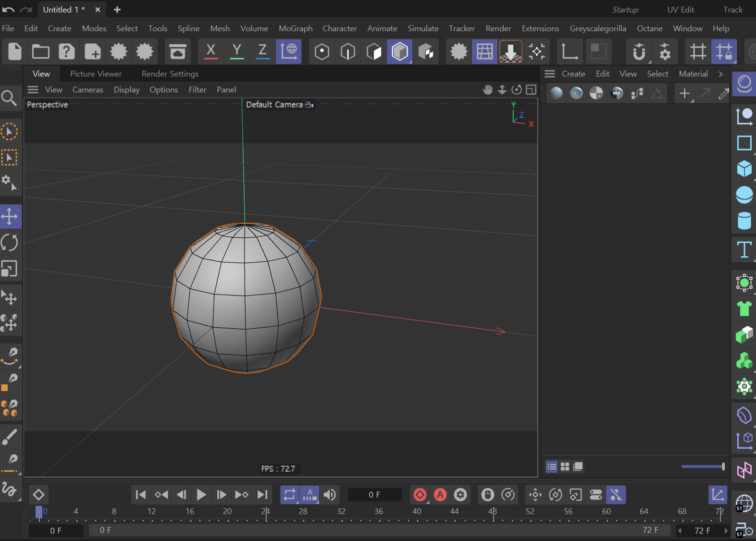
Task: Click the New Default Material sphere icon
Action: click(556, 93)
